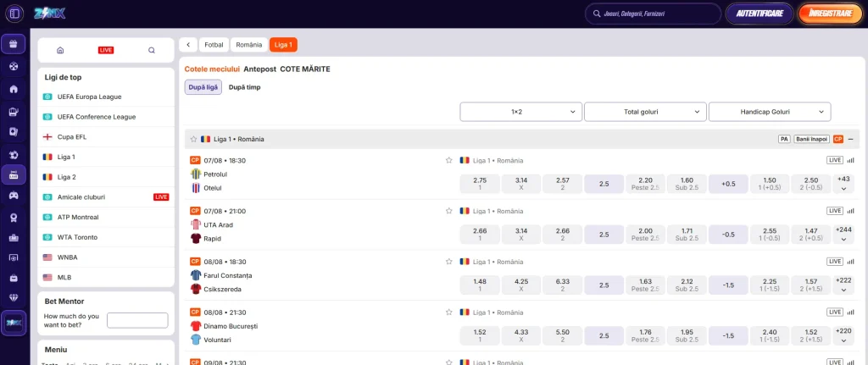Open statistics bars icon for UTA Arad match
The height and width of the screenshot is (365, 868).
(850, 211)
